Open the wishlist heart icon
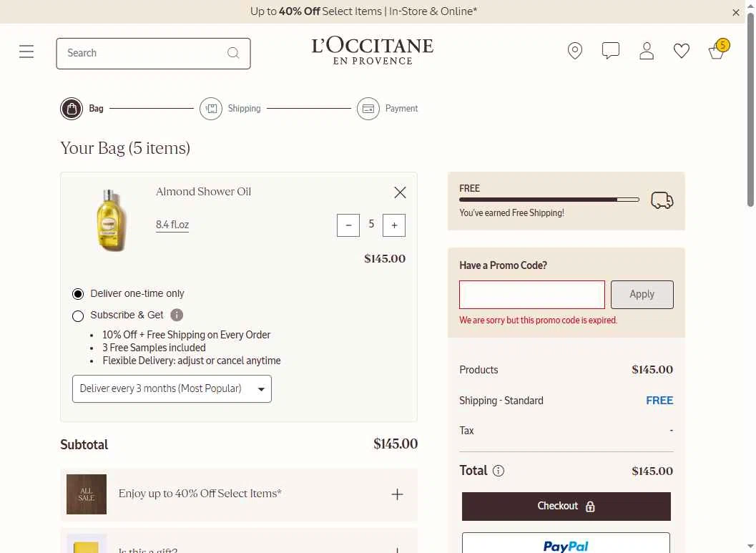Image resolution: width=756 pixels, height=553 pixels. click(682, 51)
